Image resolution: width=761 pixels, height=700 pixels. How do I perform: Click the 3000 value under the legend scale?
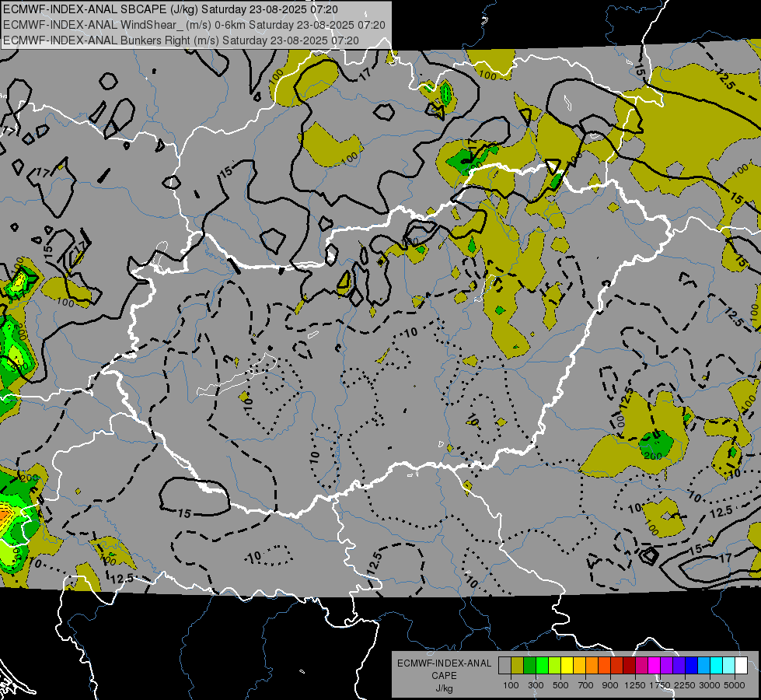click(x=710, y=685)
